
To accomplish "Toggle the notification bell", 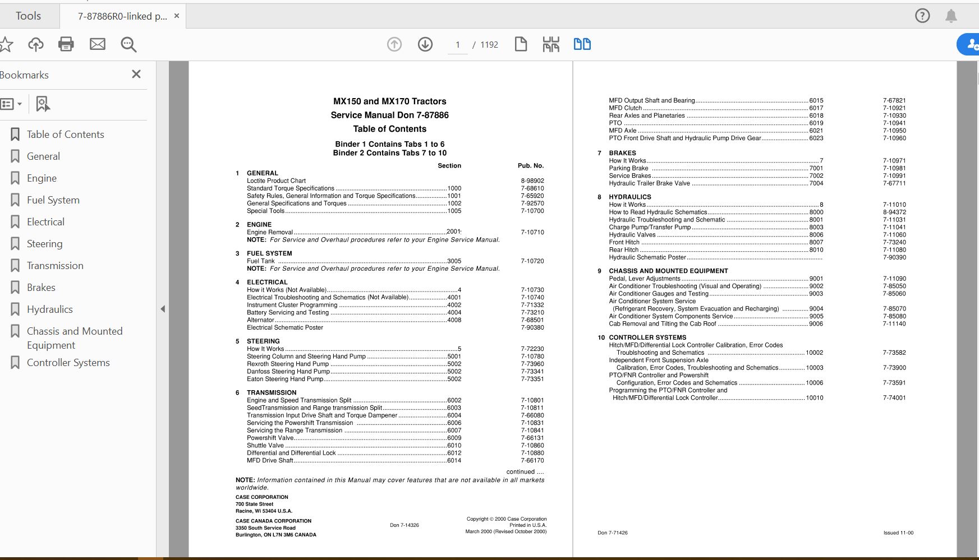I will click(x=951, y=16).
